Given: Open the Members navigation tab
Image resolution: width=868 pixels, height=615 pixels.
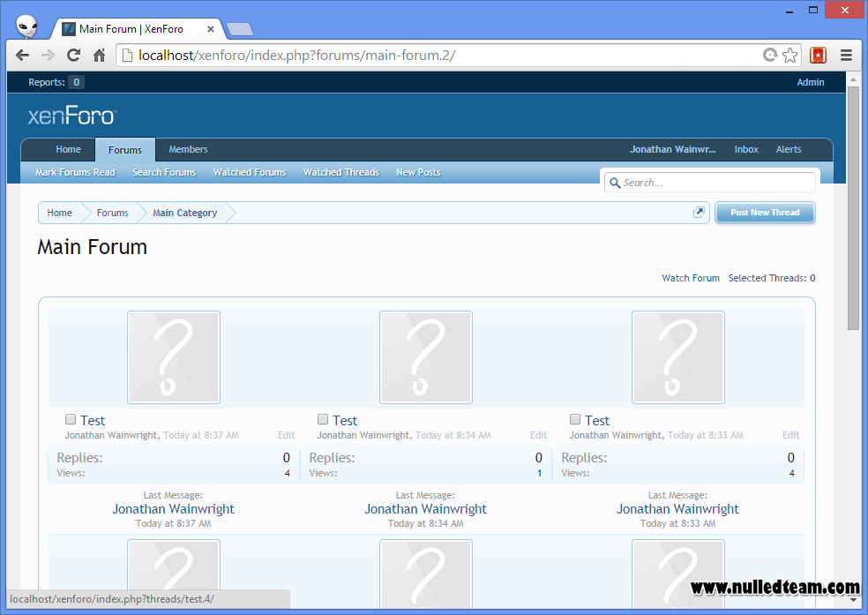Looking at the screenshot, I should [x=188, y=149].
